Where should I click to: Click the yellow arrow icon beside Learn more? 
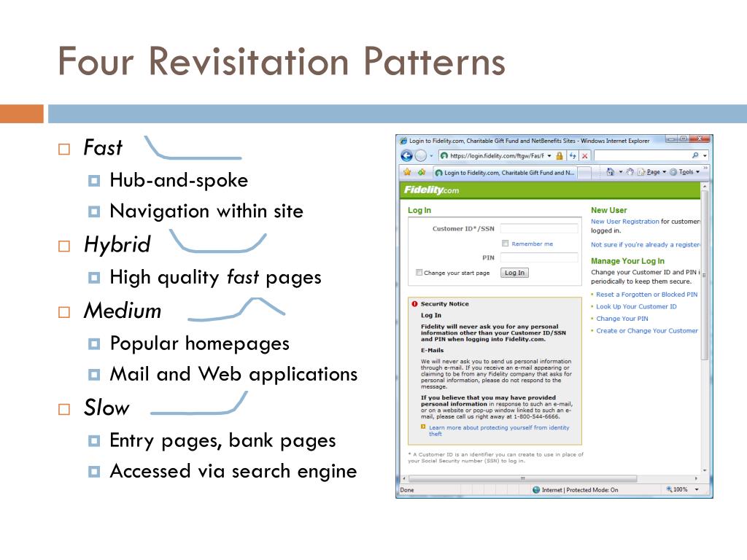click(423, 427)
